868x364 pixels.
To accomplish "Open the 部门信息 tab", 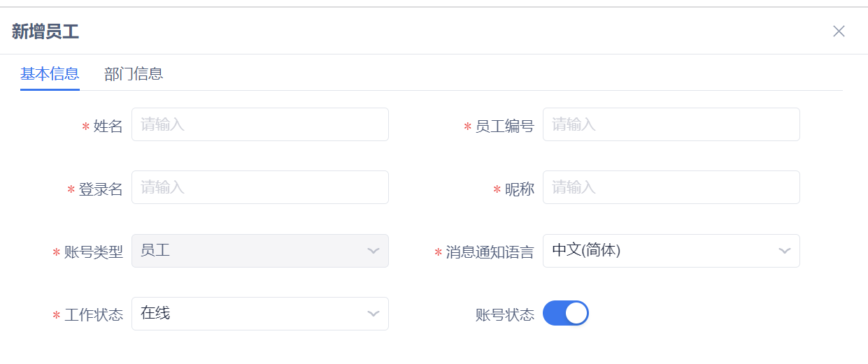I will (134, 73).
